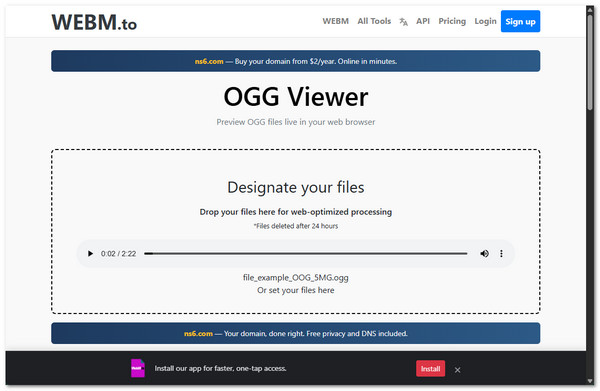Screen dimensions: 600x391
Task: Open the API page link
Action: pyautogui.click(x=423, y=21)
